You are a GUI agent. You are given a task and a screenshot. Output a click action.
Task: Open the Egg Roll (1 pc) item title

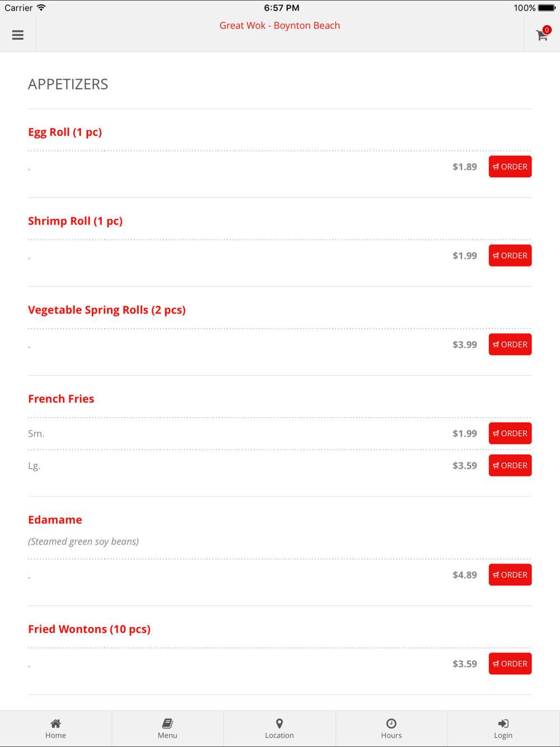click(65, 132)
